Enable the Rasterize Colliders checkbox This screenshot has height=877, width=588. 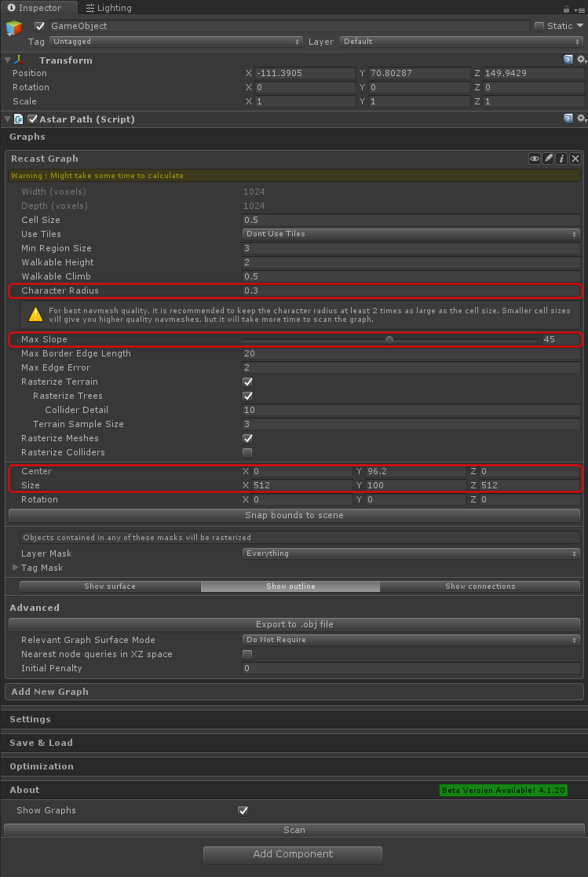pyautogui.click(x=248, y=452)
